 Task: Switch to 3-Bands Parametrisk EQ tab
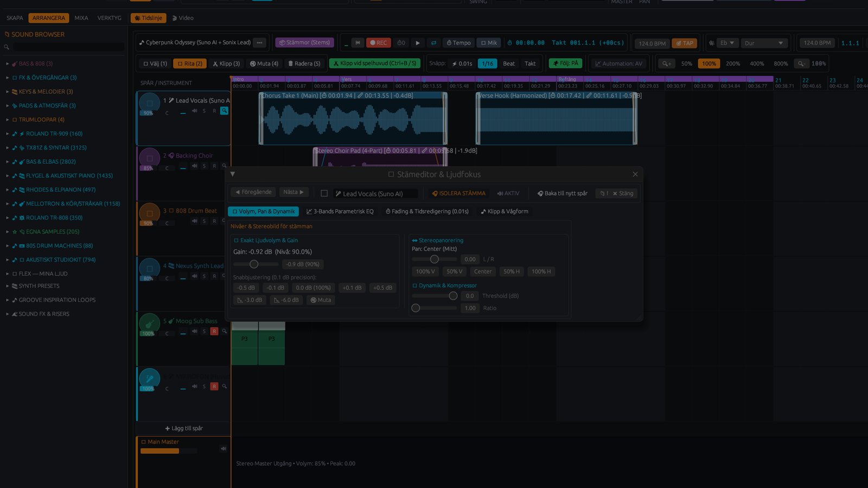pyautogui.click(x=340, y=211)
